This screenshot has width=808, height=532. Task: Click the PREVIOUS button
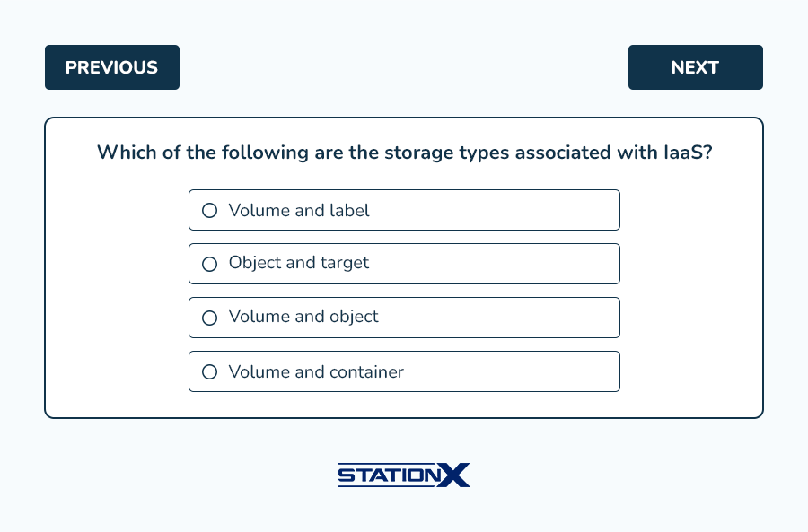click(x=112, y=67)
